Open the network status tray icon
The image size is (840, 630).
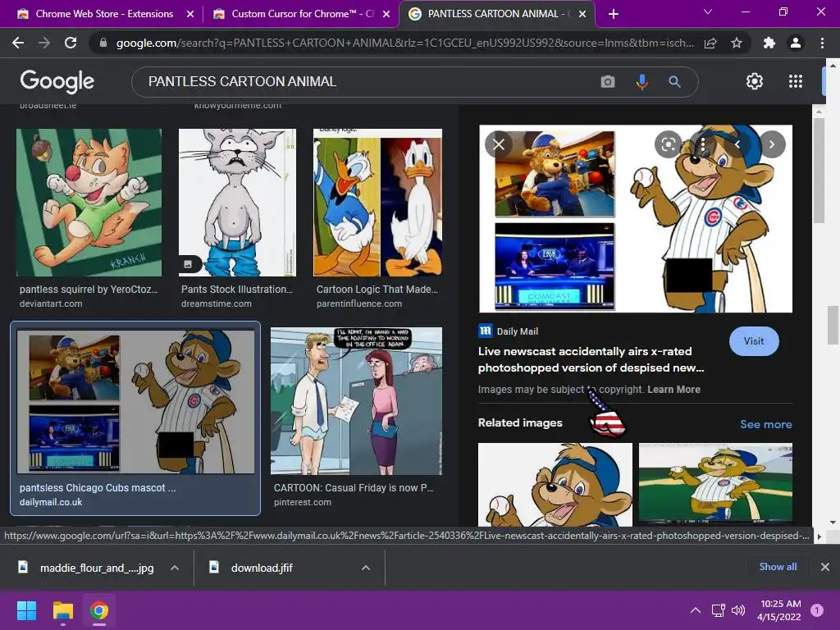pyautogui.click(x=718, y=609)
